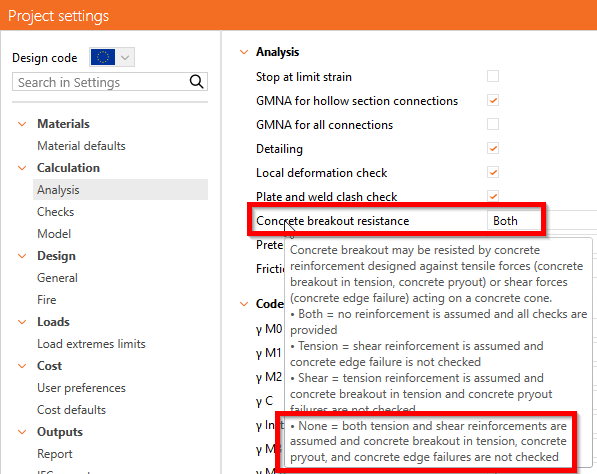Screen dimensions: 597x474
Task: Open the Design code dropdown arrow
Action: tap(125, 57)
